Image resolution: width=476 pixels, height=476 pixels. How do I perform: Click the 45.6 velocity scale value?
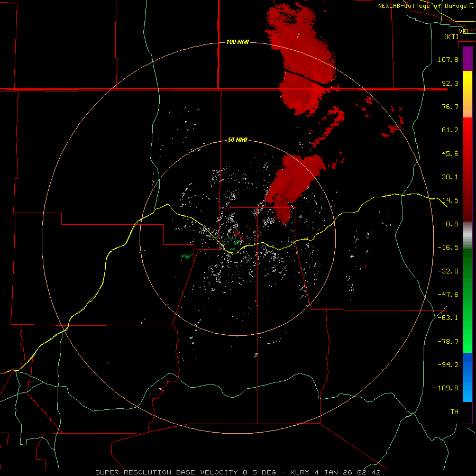click(x=450, y=153)
